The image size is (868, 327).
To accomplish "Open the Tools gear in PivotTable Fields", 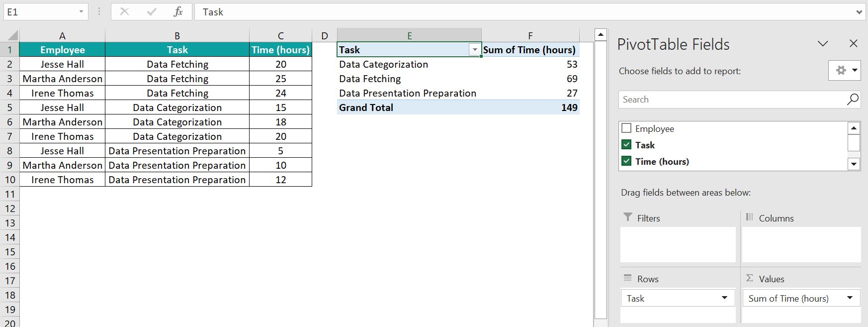I will coord(845,70).
